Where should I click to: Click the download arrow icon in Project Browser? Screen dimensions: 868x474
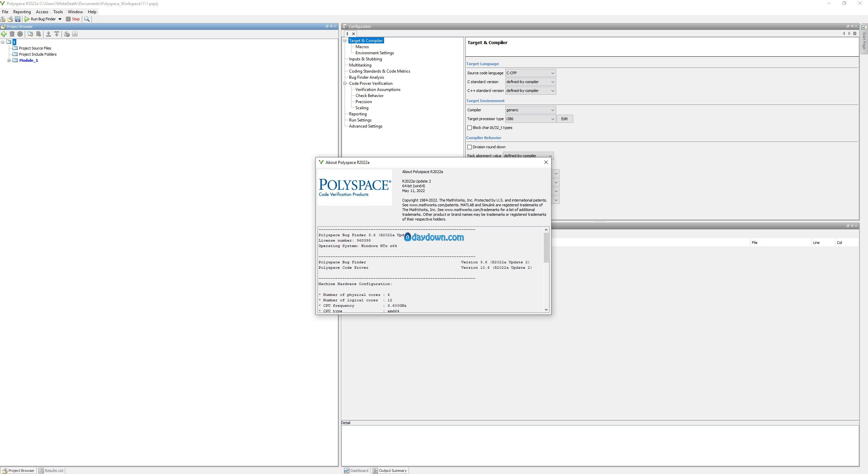coord(57,34)
